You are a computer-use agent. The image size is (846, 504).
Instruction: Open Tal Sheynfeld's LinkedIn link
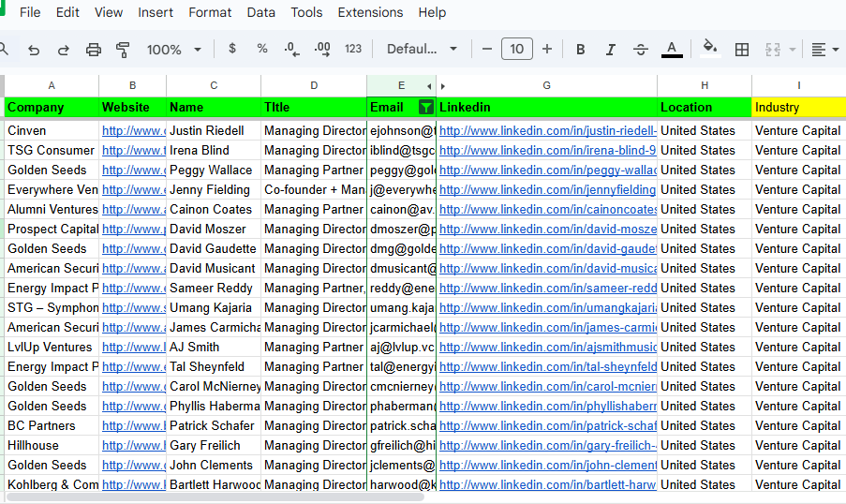(x=548, y=367)
